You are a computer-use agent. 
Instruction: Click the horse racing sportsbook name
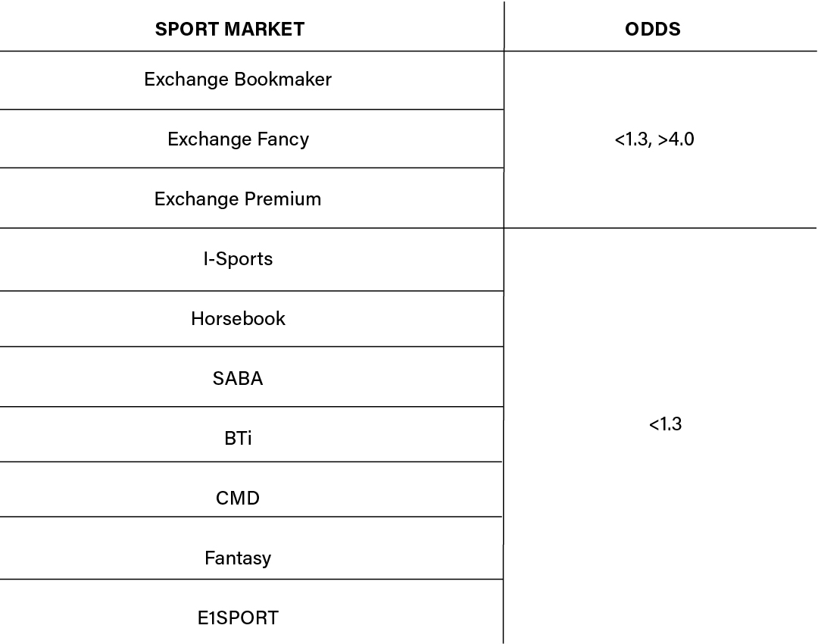point(238,319)
